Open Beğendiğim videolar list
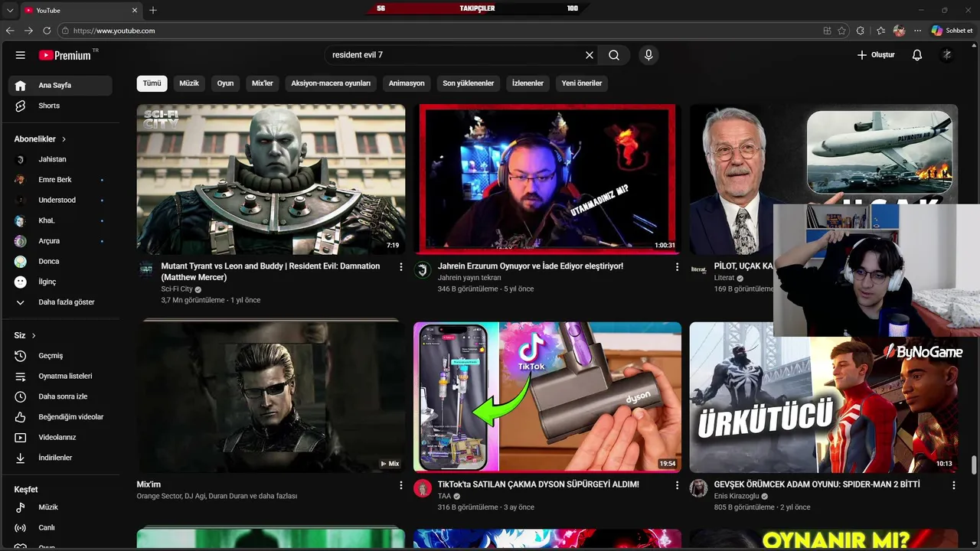Screen dimensions: 980x551 [60, 417]
